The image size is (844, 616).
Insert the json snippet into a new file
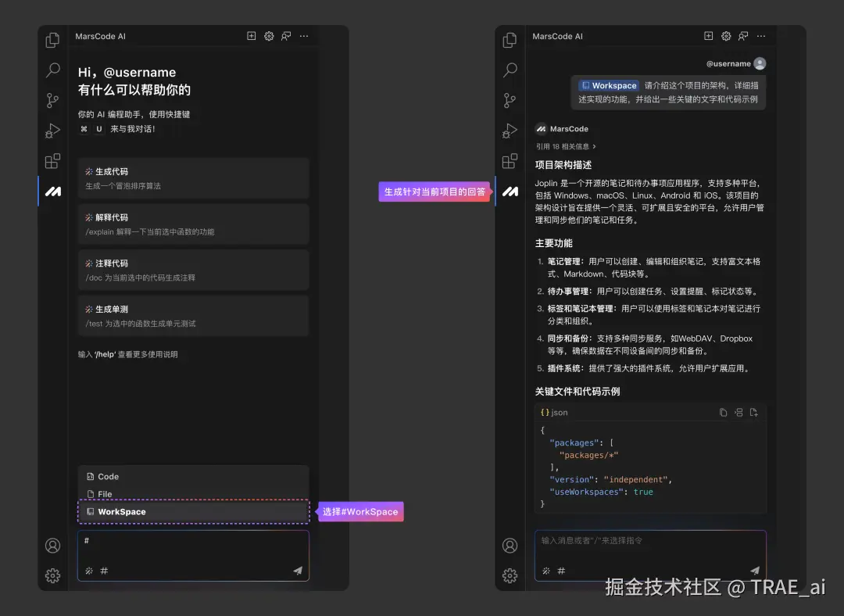pos(753,412)
